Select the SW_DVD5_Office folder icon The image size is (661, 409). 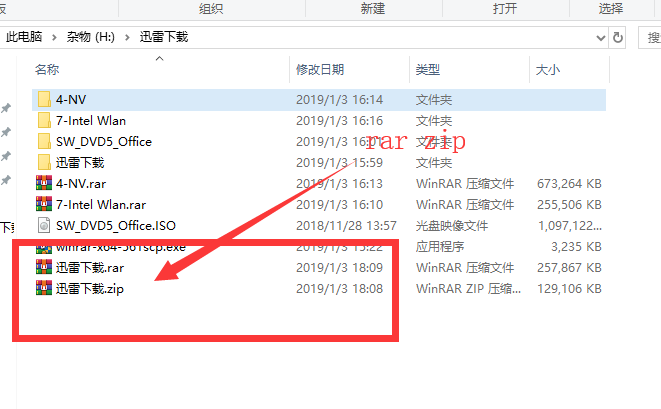pyautogui.click(x=44, y=141)
